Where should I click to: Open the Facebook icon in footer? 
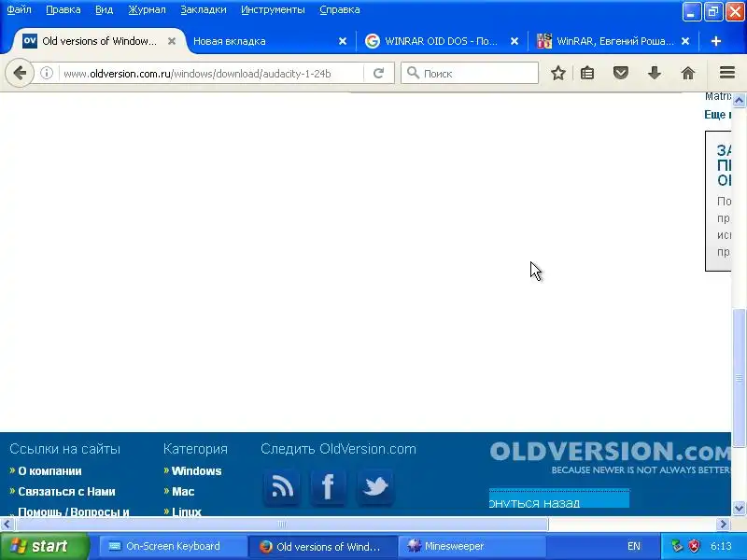[329, 487]
